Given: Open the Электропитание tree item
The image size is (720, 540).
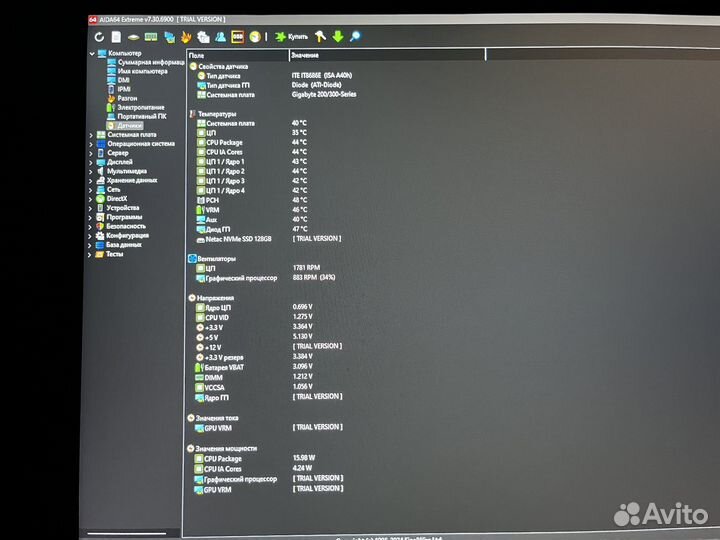Looking at the screenshot, I should [135, 107].
